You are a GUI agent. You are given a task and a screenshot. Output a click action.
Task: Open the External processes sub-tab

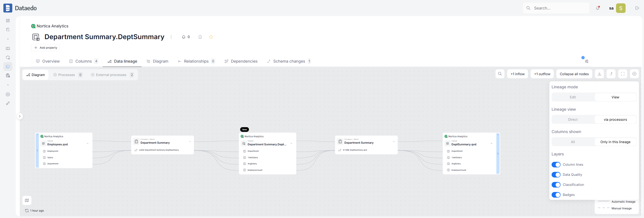coord(112,75)
